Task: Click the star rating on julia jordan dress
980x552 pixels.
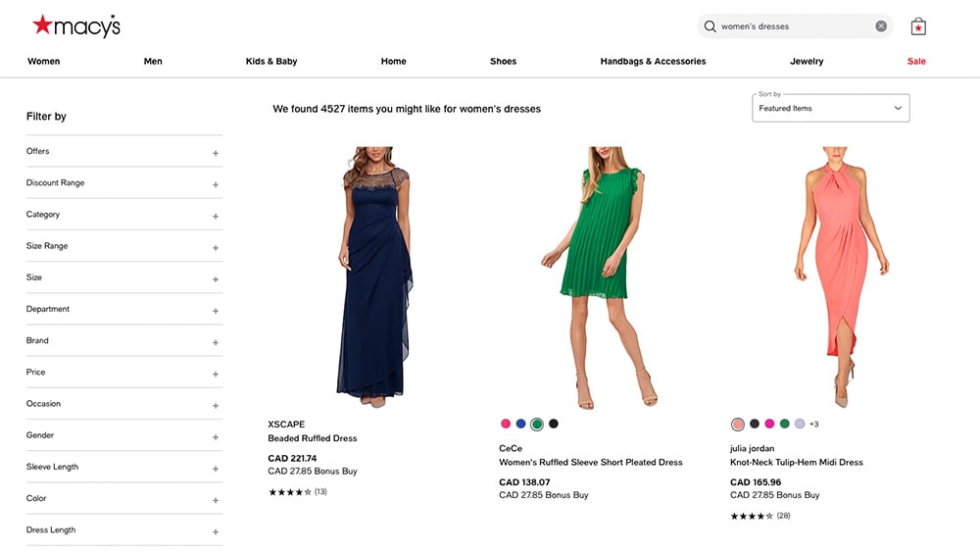Action: [x=752, y=516]
